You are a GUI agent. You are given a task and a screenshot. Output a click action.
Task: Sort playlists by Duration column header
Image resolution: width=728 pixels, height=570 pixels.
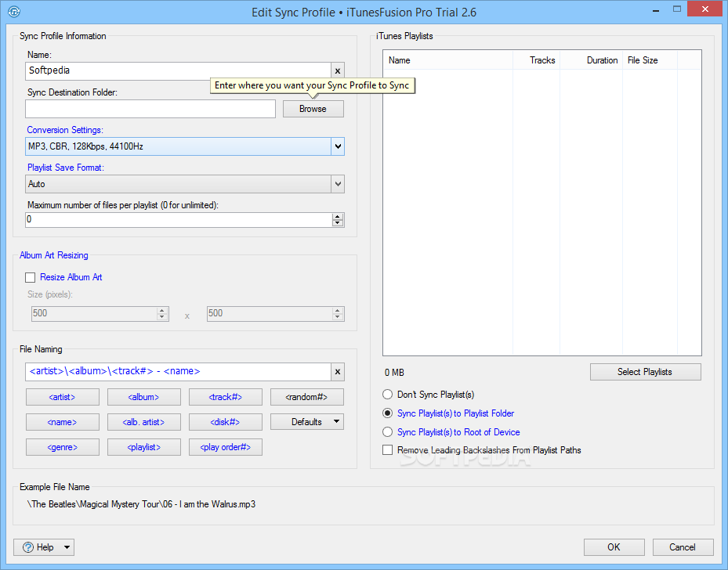[591, 60]
